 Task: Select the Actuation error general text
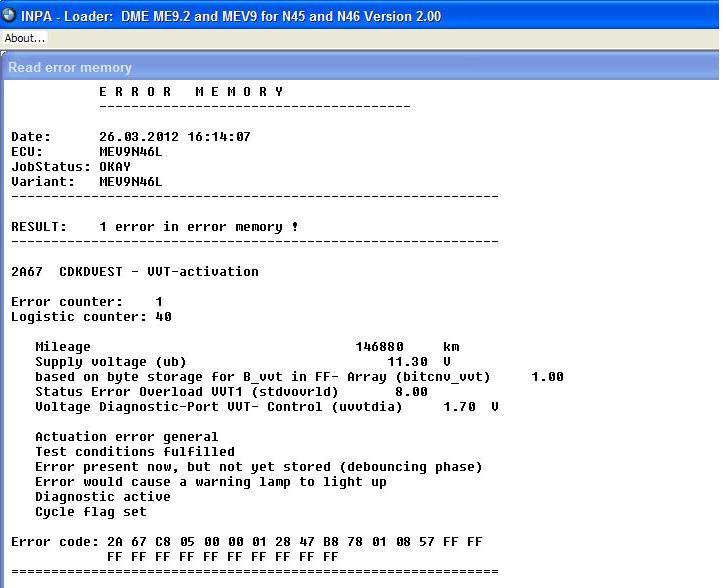pos(126,437)
